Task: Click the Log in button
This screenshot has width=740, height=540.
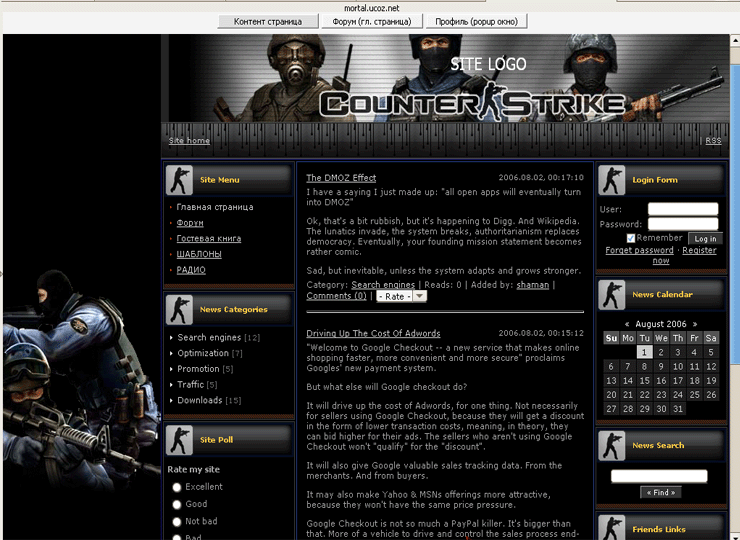Action: (x=705, y=239)
